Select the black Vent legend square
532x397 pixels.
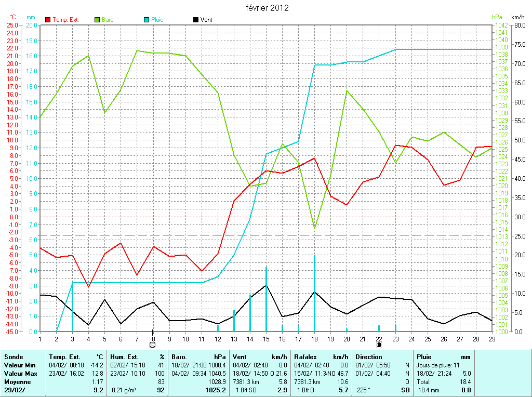click(x=196, y=20)
